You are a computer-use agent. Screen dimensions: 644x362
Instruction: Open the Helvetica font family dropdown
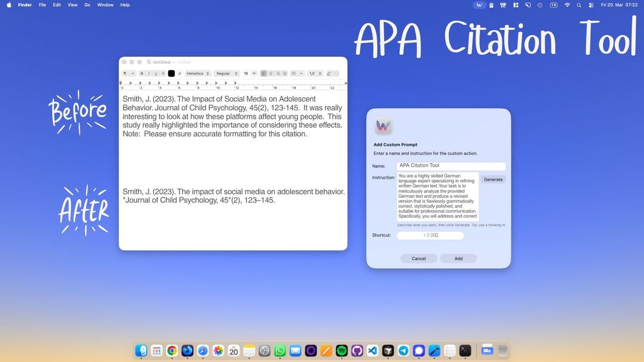[198, 73]
